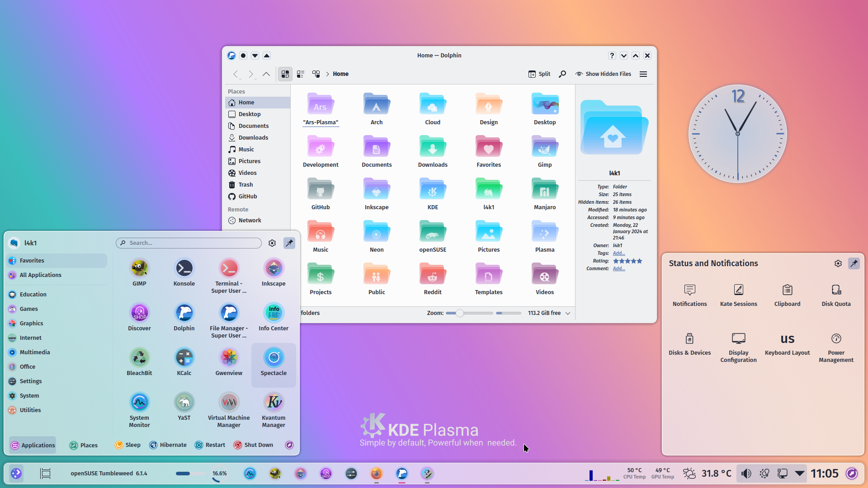Click down-triangle button in Dolphin title bar
Screen dimensions: 868x488
[255, 56]
